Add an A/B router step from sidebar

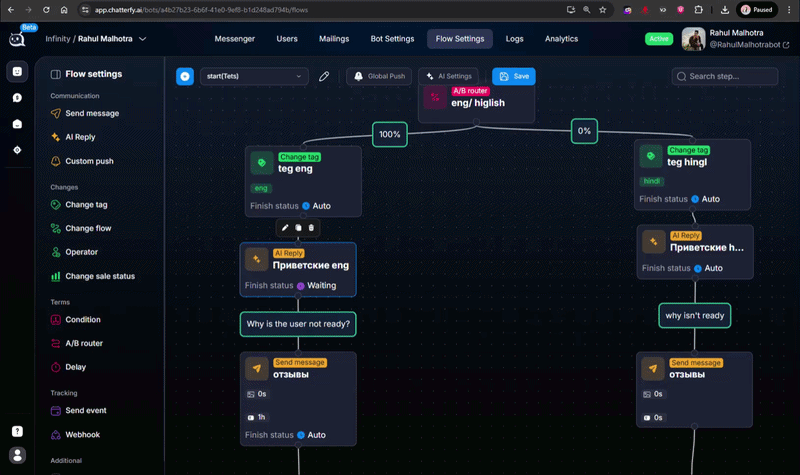pos(77,343)
